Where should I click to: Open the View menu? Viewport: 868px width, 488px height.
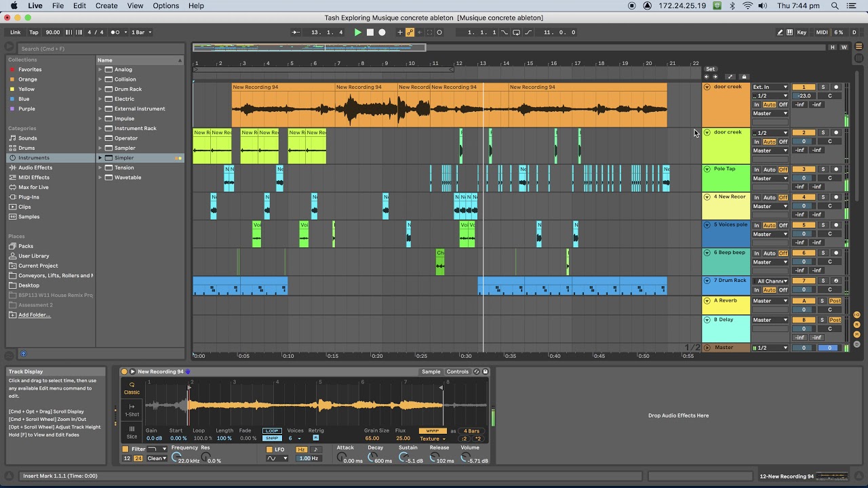(x=135, y=5)
